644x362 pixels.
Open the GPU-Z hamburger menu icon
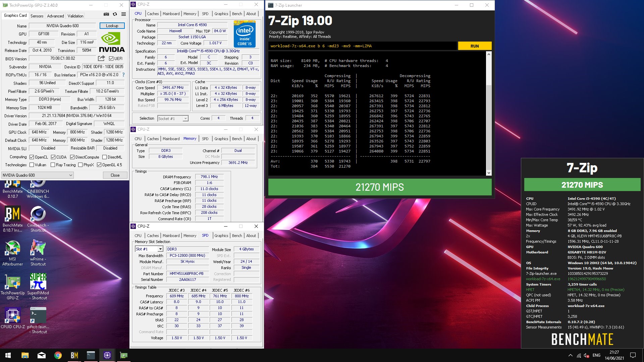click(123, 14)
